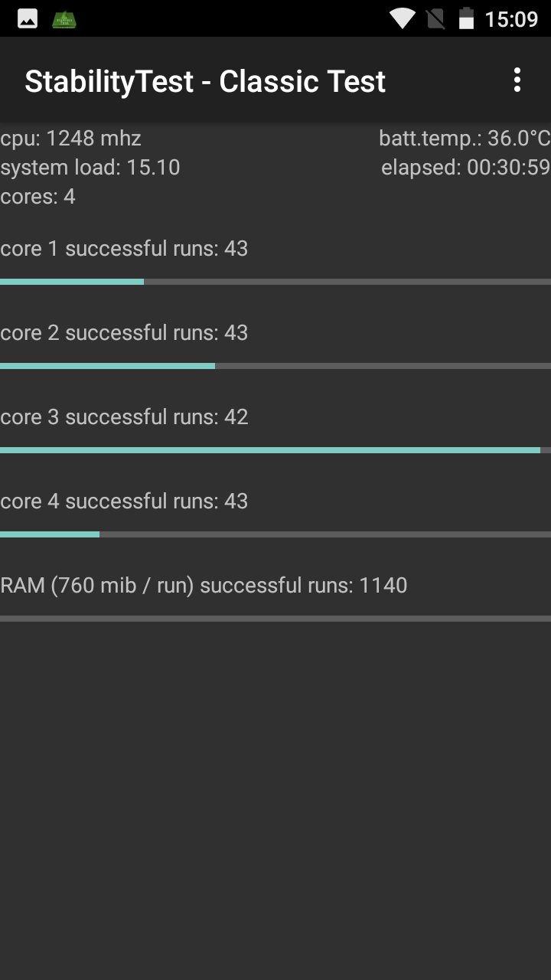The width and height of the screenshot is (551, 980).
Task: Open the three-dot overflow menu
Action: coord(517,80)
